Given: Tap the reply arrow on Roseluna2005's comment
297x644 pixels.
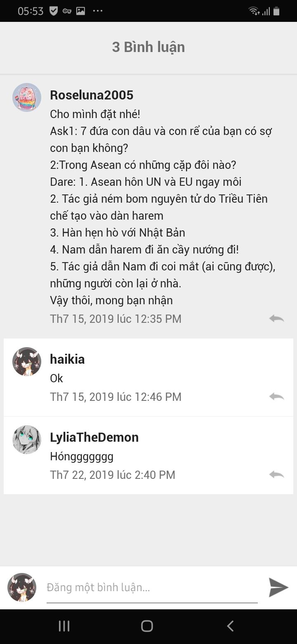Looking at the screenshot, I should pos(276,318).
